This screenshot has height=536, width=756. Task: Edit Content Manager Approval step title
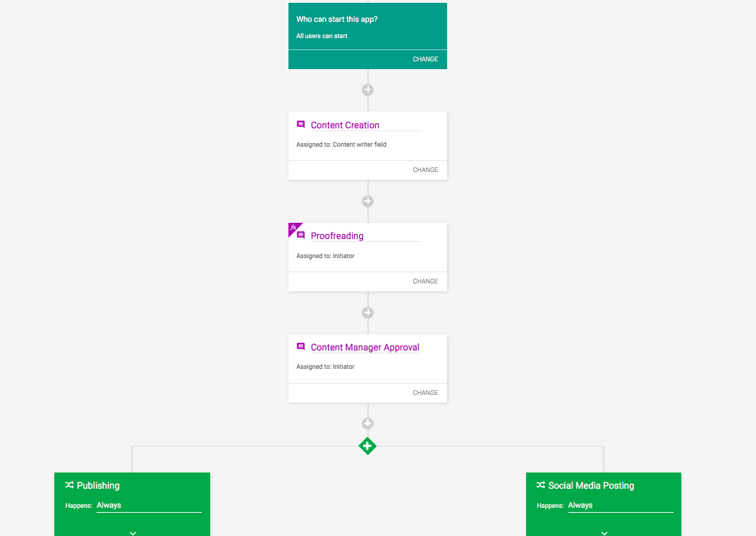[x=366, y=348]
